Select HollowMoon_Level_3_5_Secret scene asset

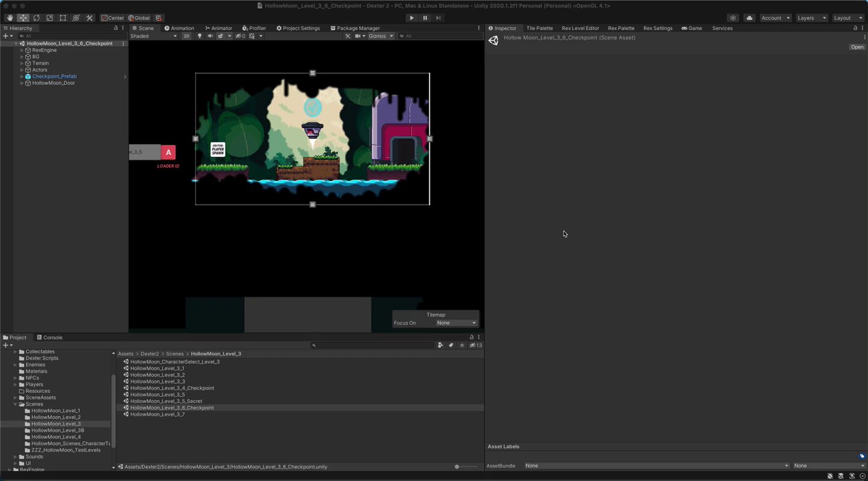tap(166, 402)
